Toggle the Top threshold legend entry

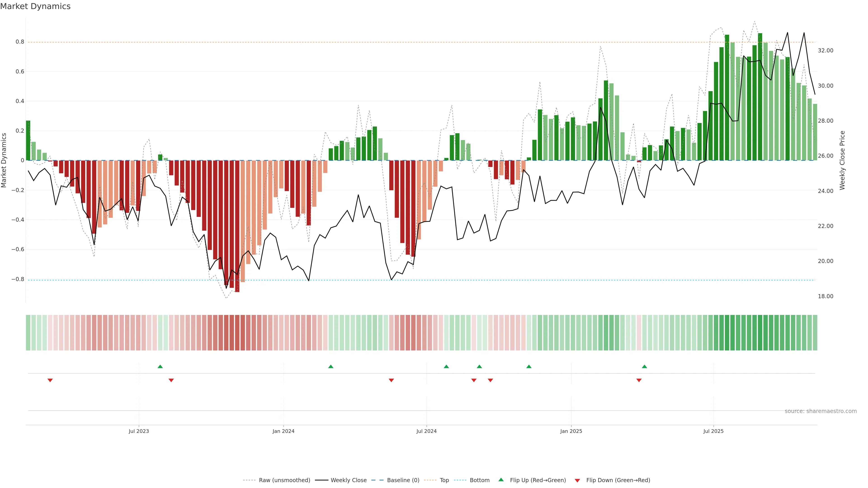[444, 480]
